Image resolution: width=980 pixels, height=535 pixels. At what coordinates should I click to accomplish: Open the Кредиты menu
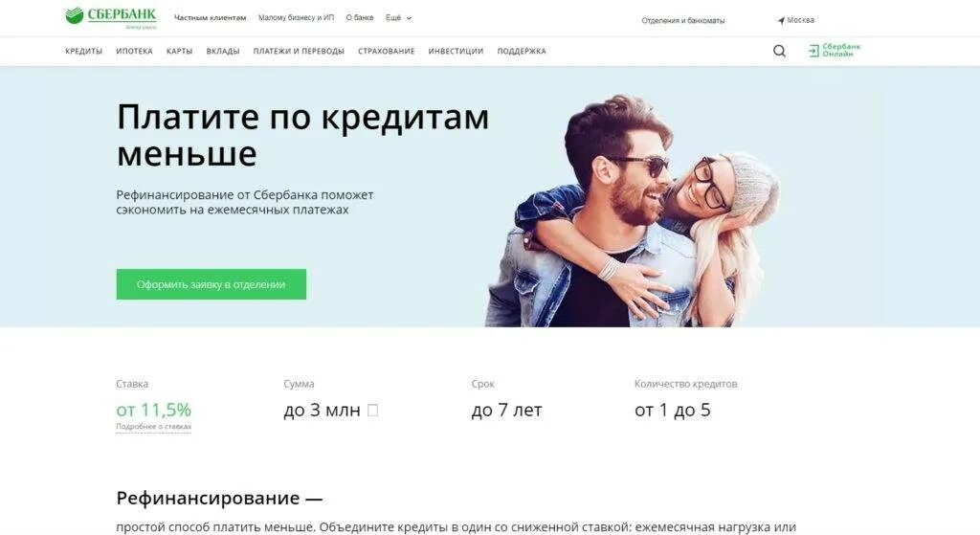pyautogui.click(x=84, y=52)
